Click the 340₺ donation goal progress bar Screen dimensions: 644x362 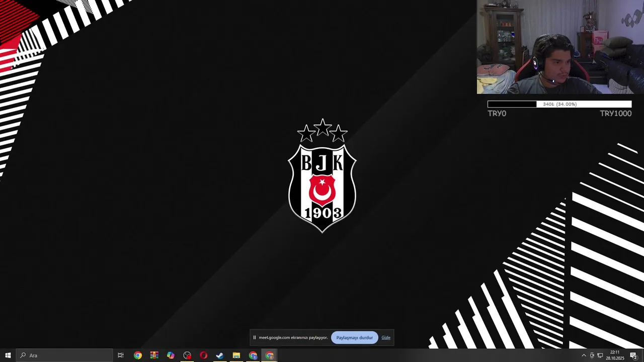point(559,104)
